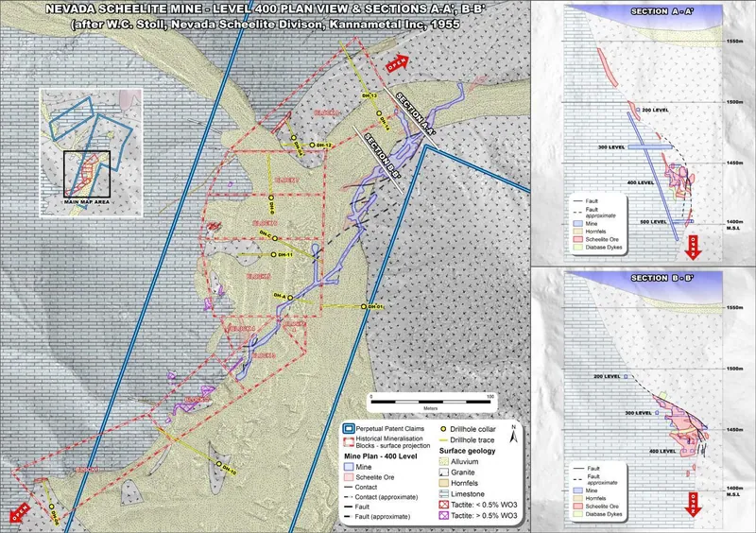Click the 'after W.C. Stoll' subtitle

click(x=266, y=25)
